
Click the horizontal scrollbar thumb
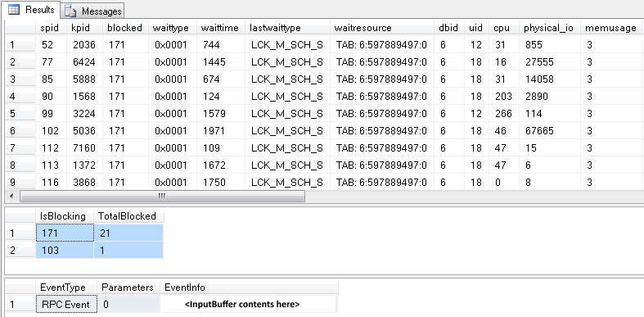point(162,196)
